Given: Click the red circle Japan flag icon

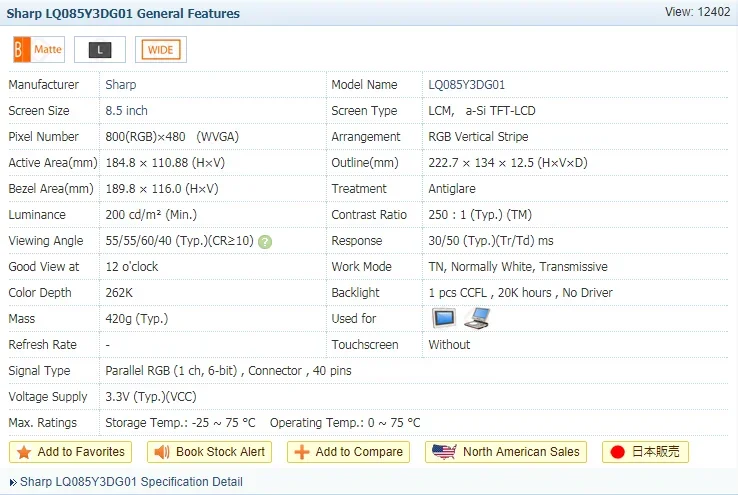Looking at the screenshot, I should click(x=617, y=452).
